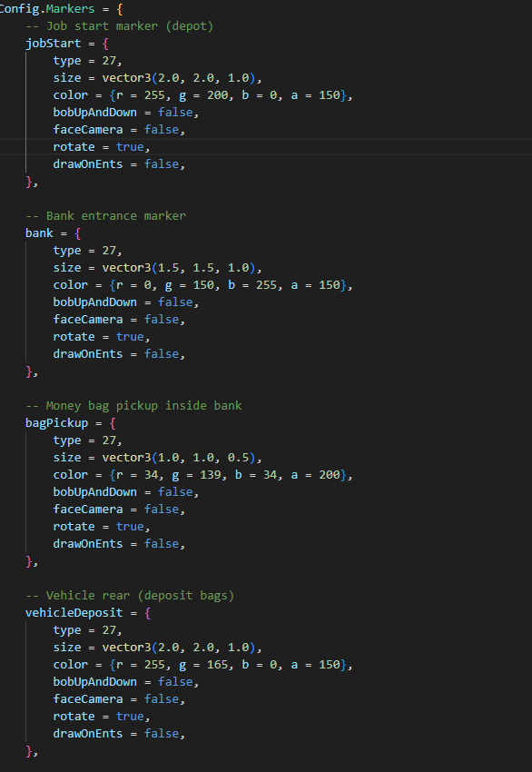Viewport: 532px width, 772px height.
Task: Place cursor on 'bank' key name
Action: click(x=39, y=233)
